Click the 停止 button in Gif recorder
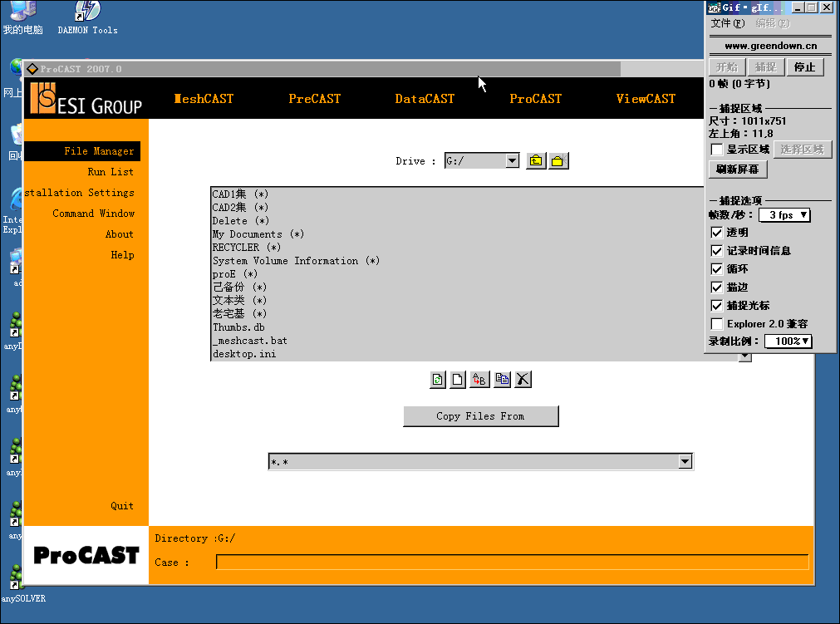Image resolution: width=840 pixels, height=624 pixels. (804, 67)
